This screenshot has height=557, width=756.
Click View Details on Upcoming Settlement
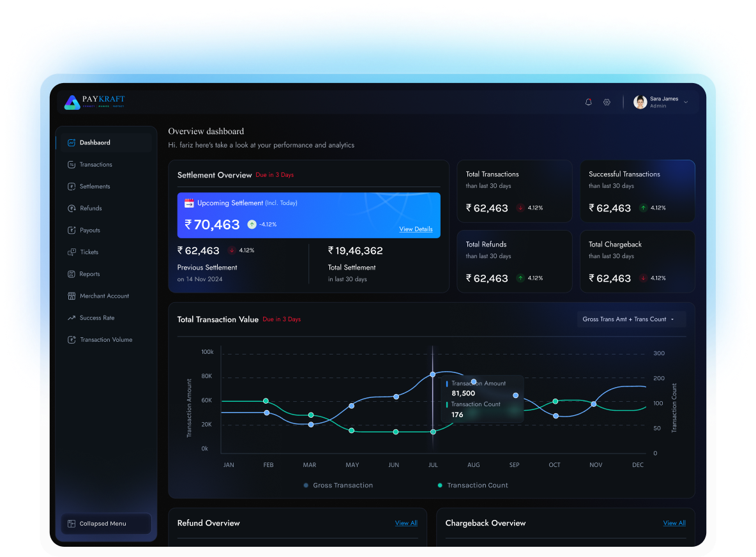416,229
